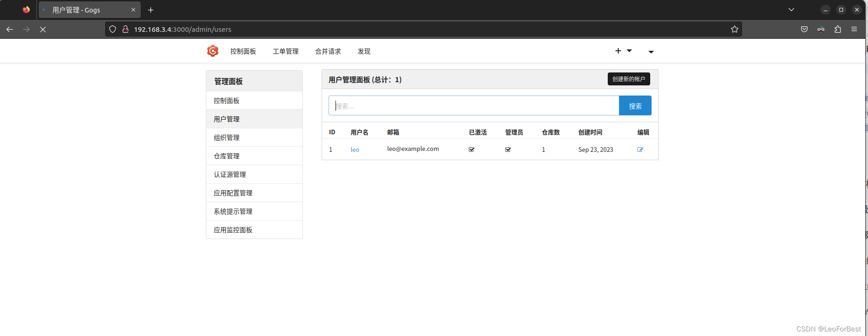Click the 用户名 column header
Screen dimensions: 868x336
pos(359,132)
